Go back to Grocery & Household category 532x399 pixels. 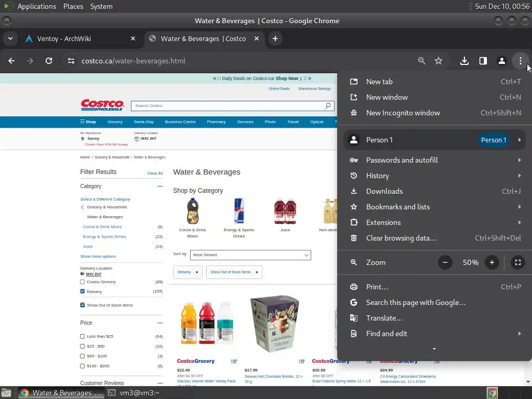pos(104,207)
